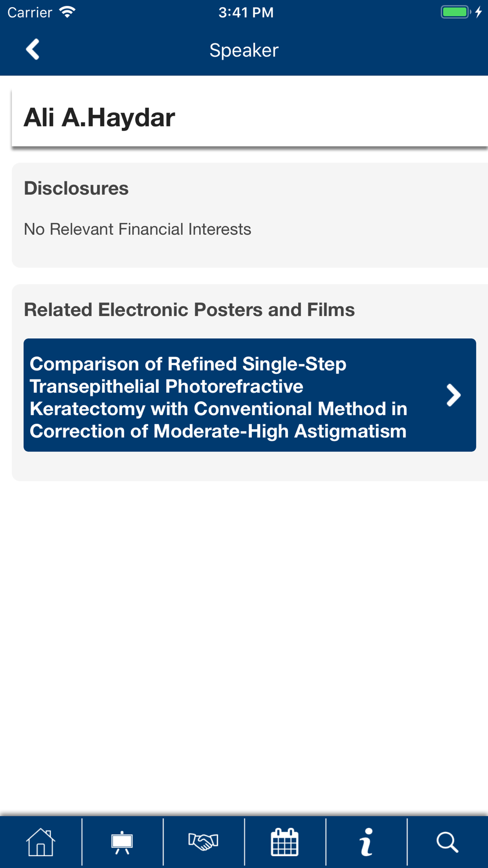
Task: Tap No Relevant Financial Interests text
Action: (138, 229)
